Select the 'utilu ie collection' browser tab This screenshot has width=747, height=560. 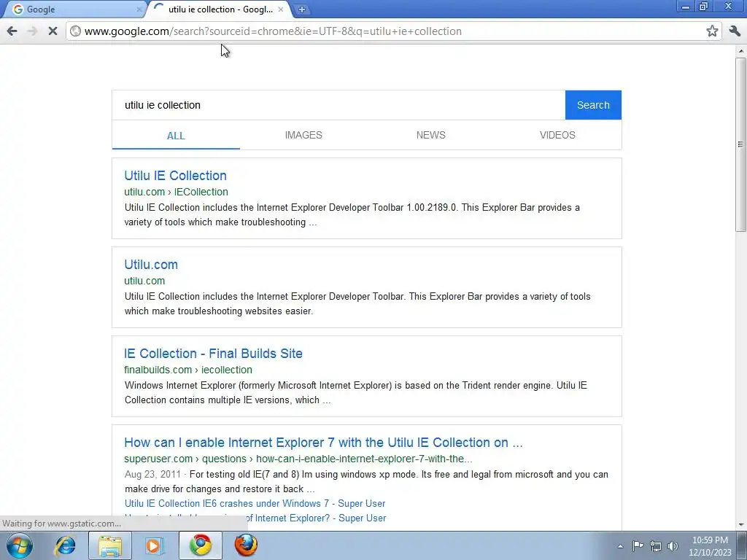pos(220,9)
